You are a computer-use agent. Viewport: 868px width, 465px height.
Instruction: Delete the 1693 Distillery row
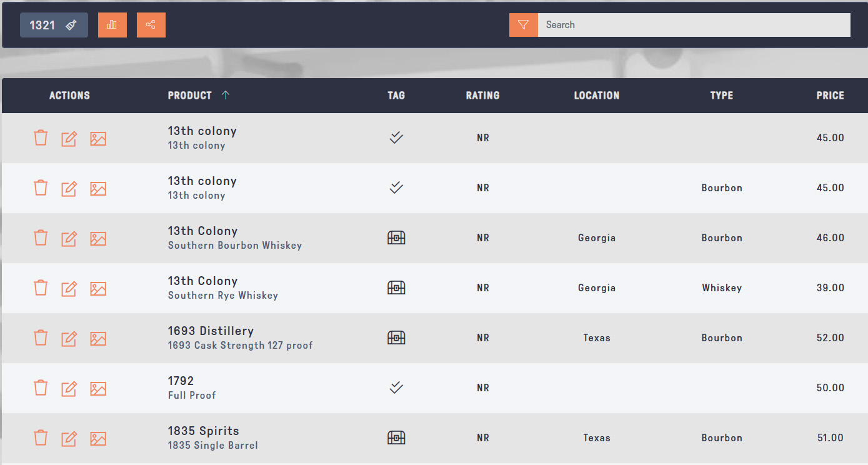pos(41,338)
